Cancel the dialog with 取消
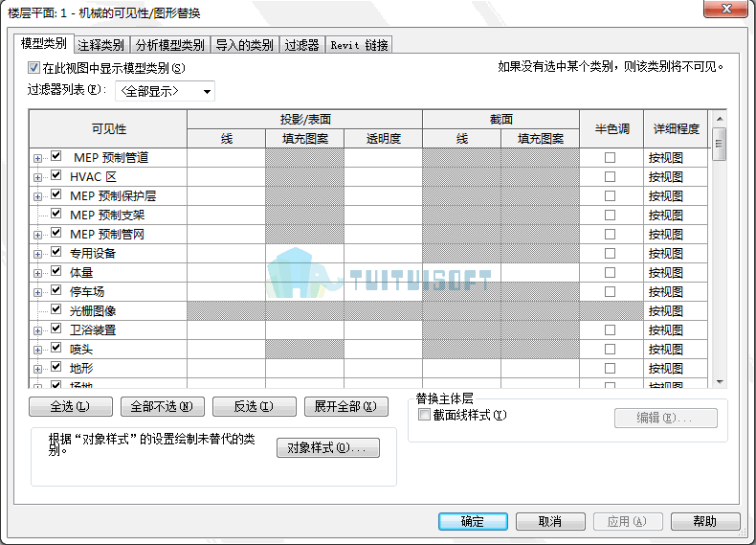The image size is (756, 545). point(550,521)
